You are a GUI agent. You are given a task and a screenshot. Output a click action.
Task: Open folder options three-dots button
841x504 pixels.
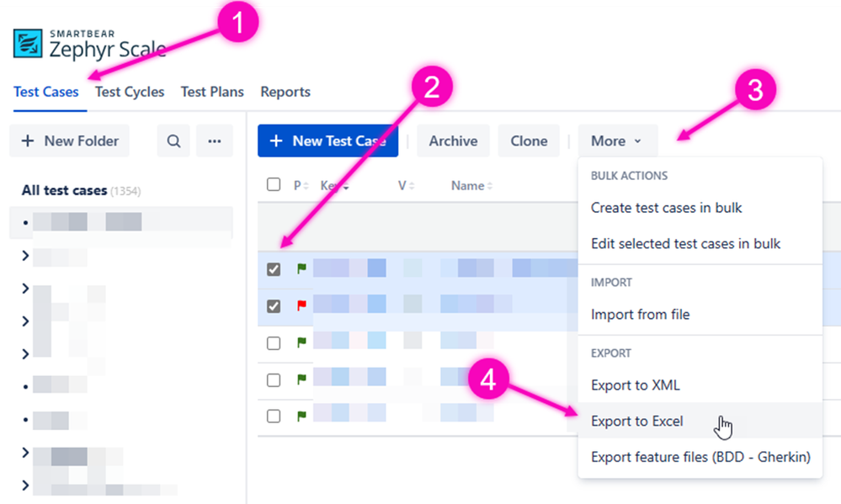coord(215,141)
